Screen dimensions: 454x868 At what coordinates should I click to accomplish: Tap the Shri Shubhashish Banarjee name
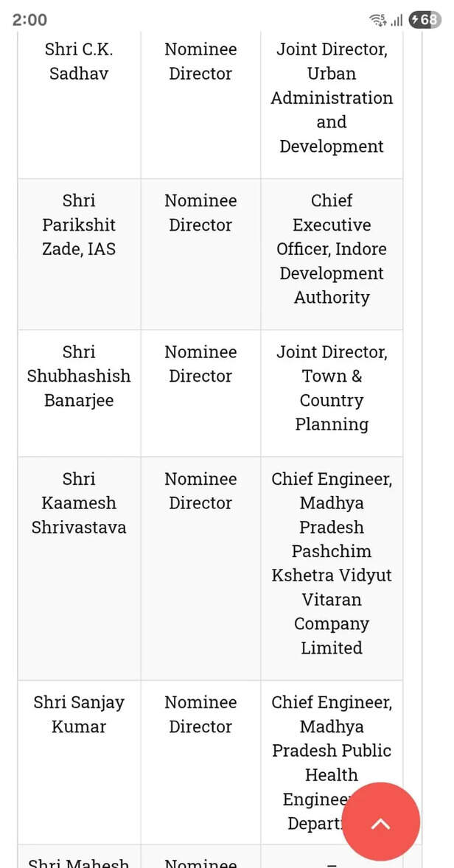pos(79,377)
